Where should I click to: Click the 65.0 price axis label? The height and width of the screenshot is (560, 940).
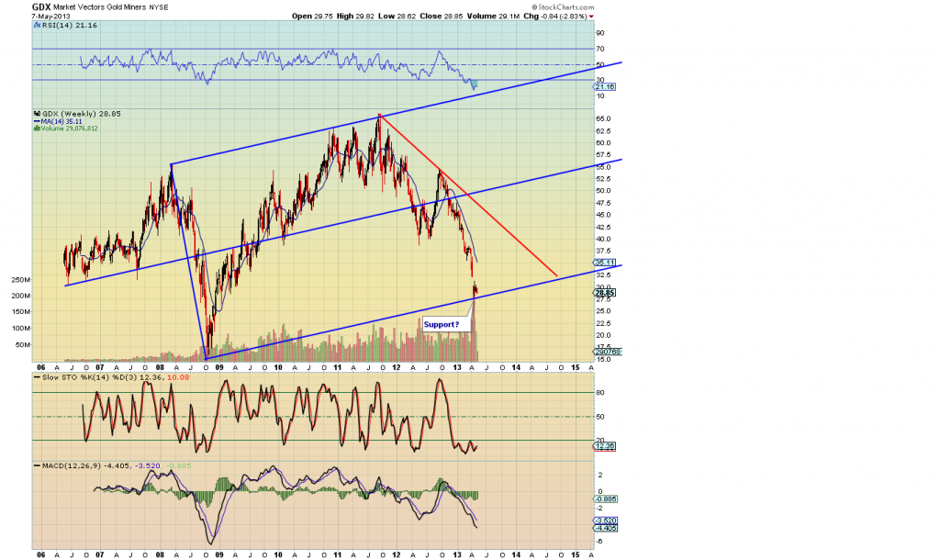coord(604,119)
